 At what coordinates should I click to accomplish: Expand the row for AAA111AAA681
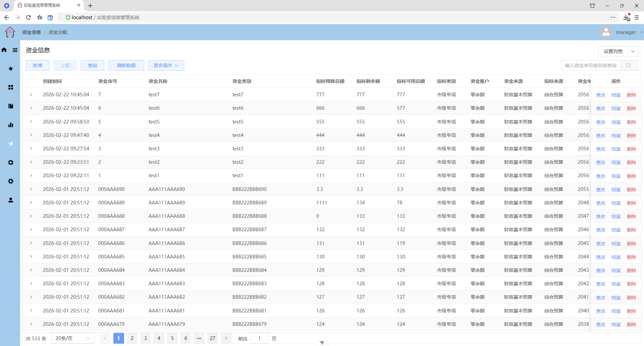tap(31, 310)
